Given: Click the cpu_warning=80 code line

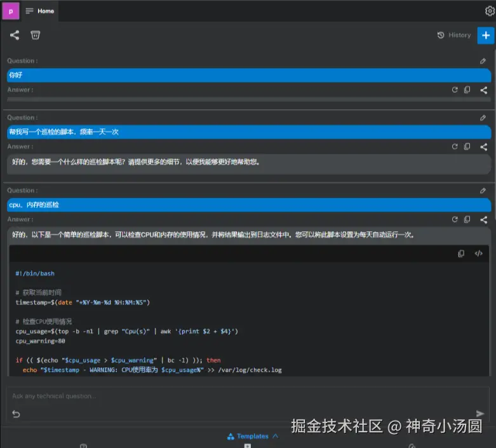Looking at the screenshot, I should point(40,341).
